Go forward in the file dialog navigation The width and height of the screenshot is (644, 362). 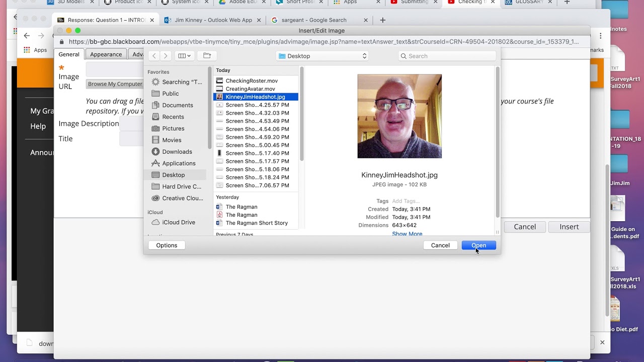click(165, 56)
